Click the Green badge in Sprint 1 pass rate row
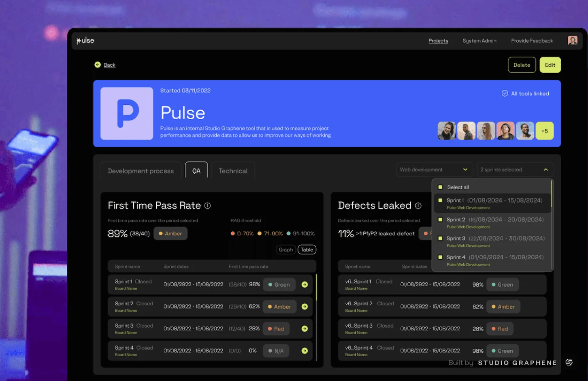This screenshot has width=588, height=381. tap(279, 285)
